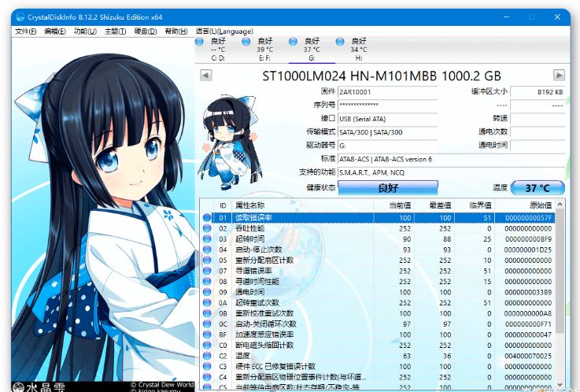Open the 帮助(H) menu
This screenshot has height=392, width=580.
click(x=176, y=31)
